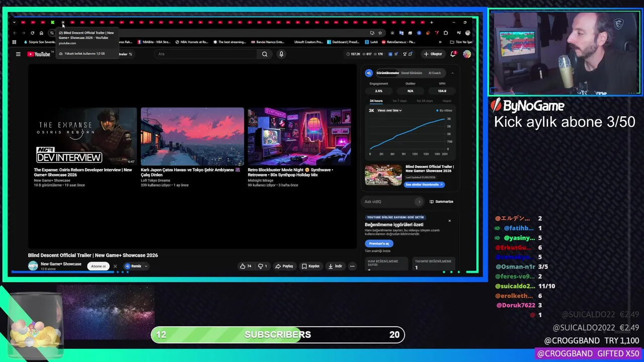Screen dimensions: 644x362
Task: Open a new browser tab with plus
Action: [431, 22]
